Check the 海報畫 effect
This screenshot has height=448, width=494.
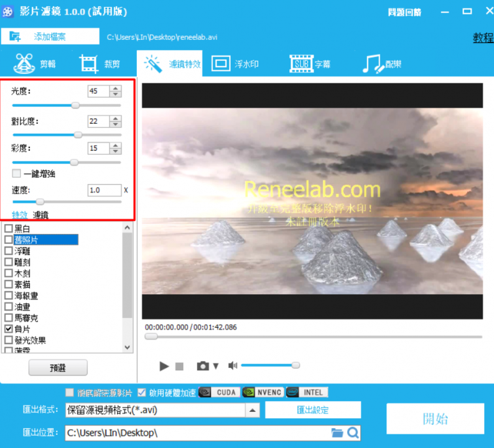9,295
